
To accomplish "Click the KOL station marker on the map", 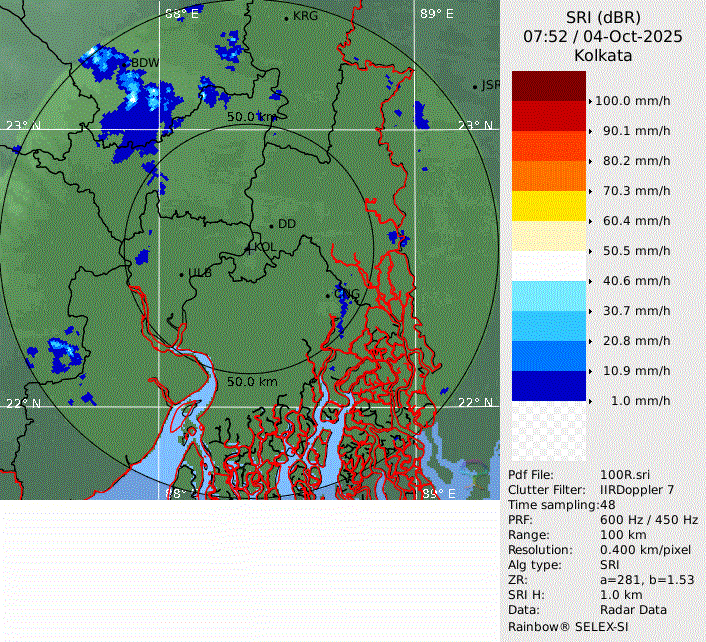I will pos(249,246).
